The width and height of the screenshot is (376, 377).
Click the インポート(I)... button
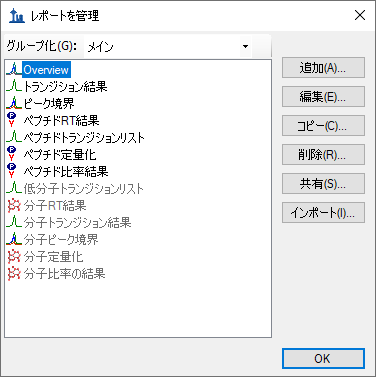tap(323, 213)
